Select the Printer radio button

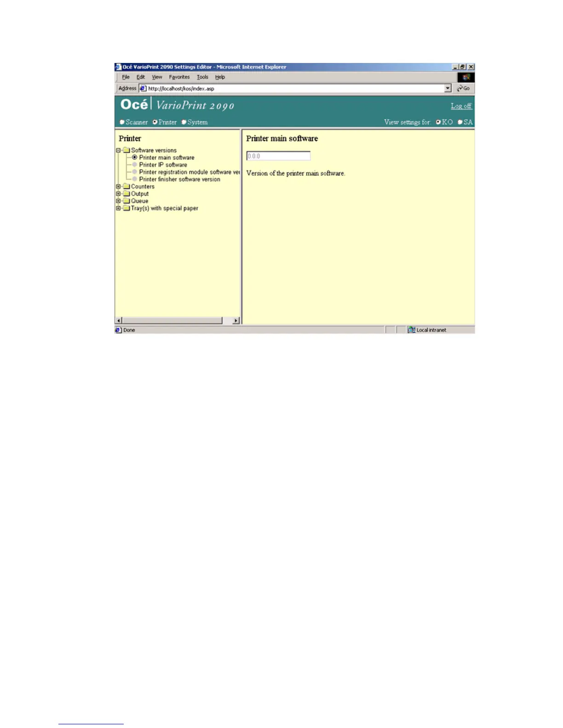155,122
